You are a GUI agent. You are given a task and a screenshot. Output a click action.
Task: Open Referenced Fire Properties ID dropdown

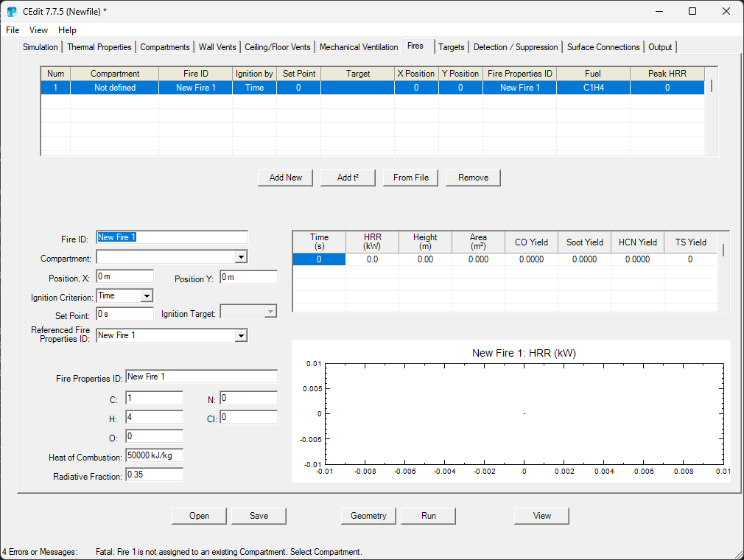coord(240,335)
